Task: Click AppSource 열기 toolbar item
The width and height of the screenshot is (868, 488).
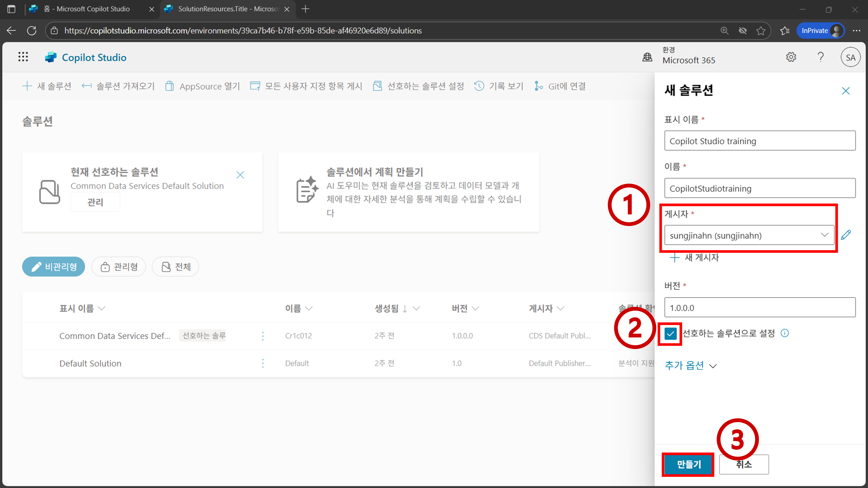Action: click(202, 86)
